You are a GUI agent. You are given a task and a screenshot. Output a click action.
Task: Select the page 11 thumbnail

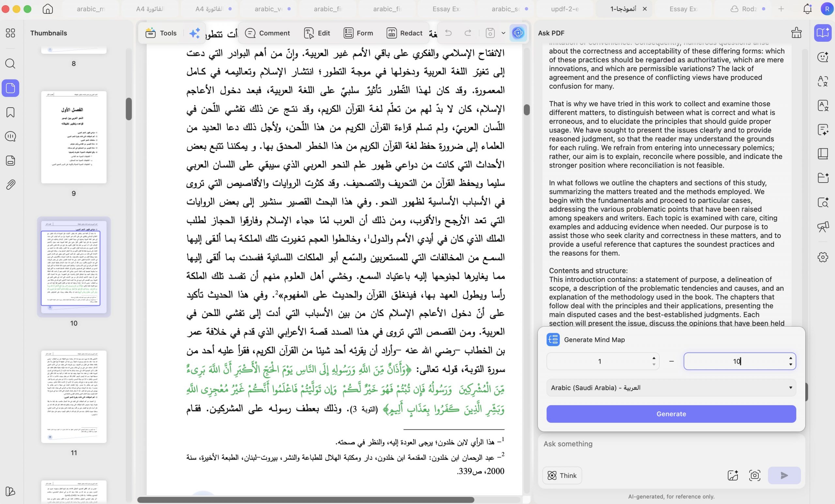click(73, 397)
